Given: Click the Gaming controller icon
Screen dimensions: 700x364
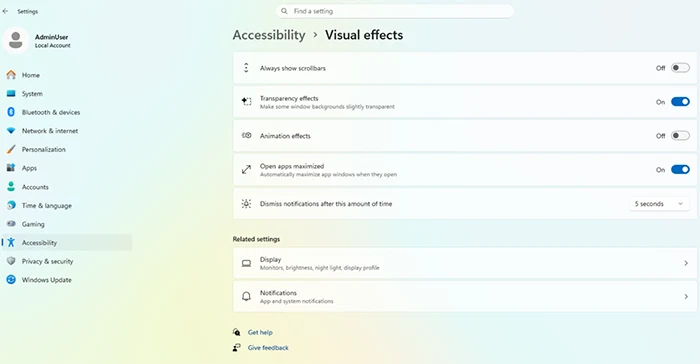Looking at the screenshot, I should point(11,224).
